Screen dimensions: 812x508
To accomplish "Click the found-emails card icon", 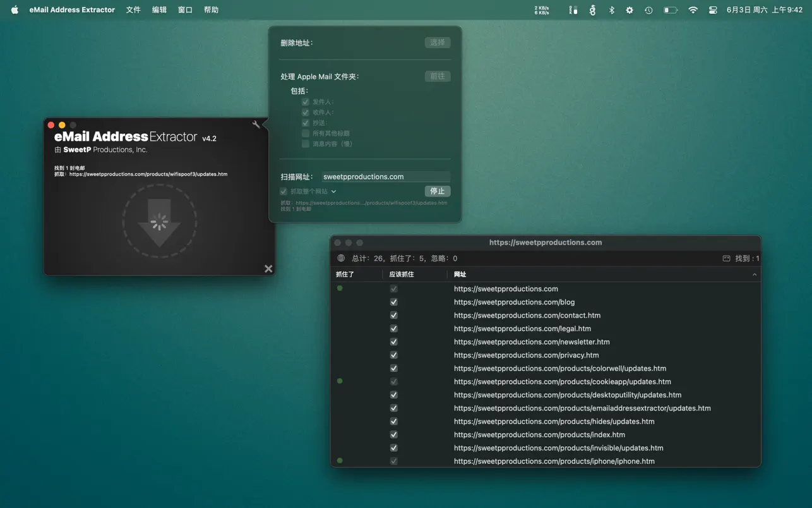I will pos(726,258).
